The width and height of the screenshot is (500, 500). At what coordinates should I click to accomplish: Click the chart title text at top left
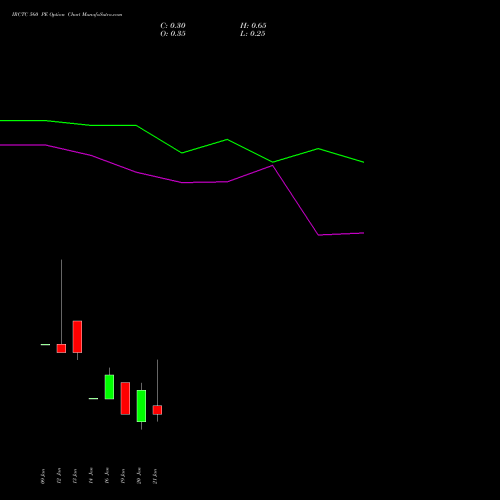[x=67, y=15]
